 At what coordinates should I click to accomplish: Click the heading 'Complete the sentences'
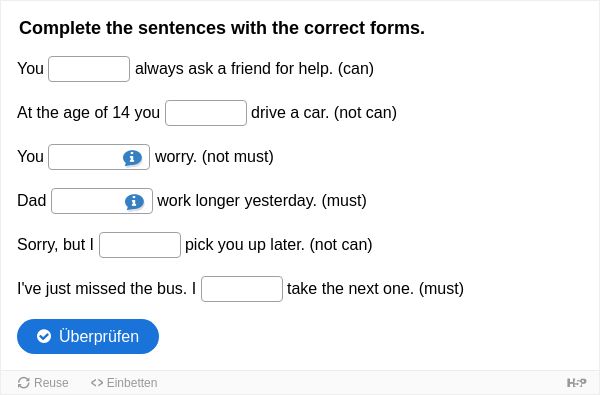[222, 28]
